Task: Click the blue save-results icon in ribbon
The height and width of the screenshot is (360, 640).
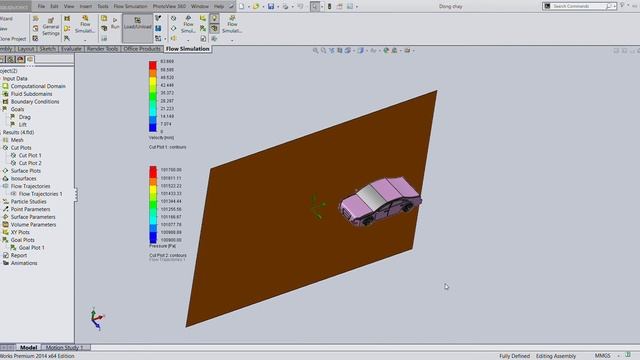Action: pyautogui.click(x=158, y=28)
